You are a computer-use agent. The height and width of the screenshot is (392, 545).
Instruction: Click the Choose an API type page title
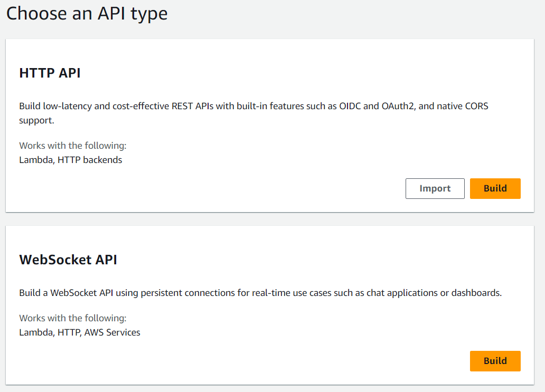(87, 13)
